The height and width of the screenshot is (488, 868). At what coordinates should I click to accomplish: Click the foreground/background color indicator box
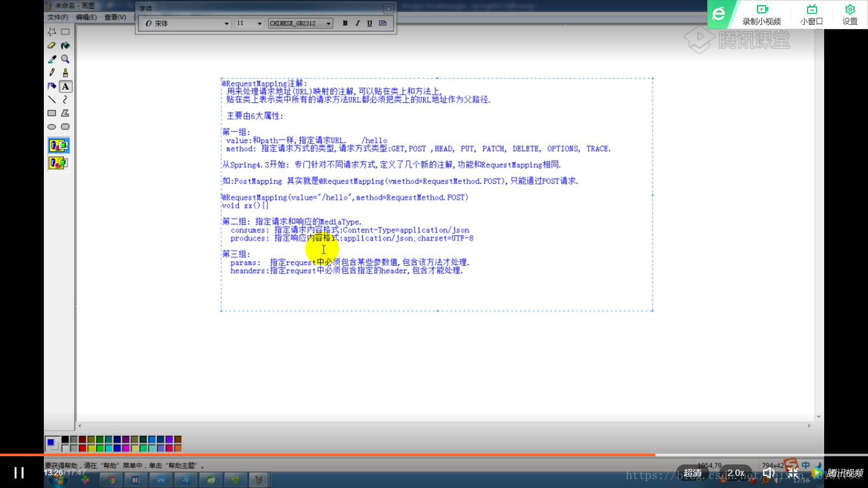(x=52, y=443)
